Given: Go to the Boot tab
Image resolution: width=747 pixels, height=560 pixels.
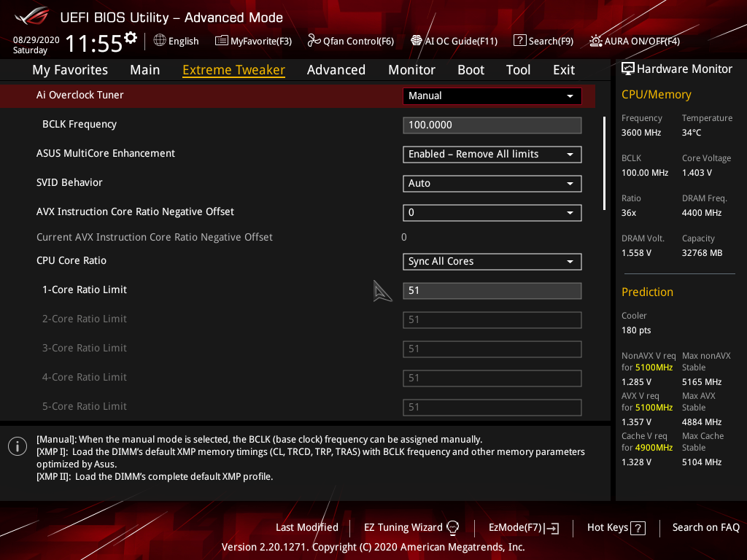Looking at the screenshot, I should (471, 69).
